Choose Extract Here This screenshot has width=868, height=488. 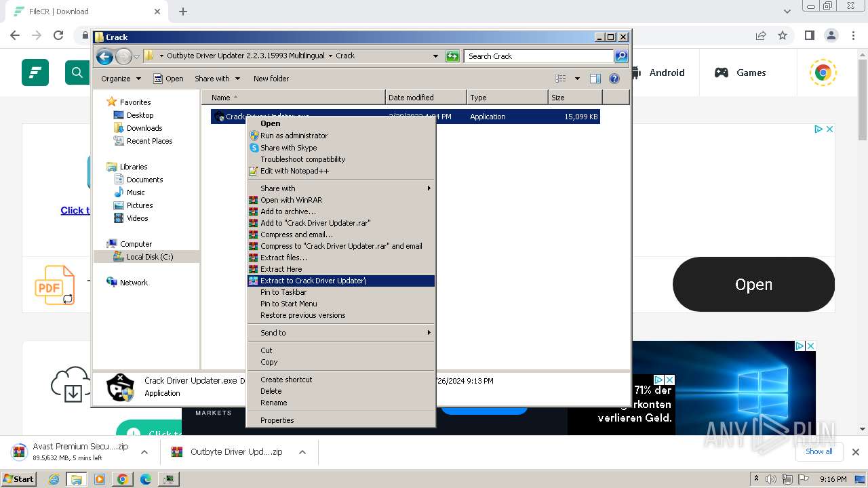tap(341, 269)
